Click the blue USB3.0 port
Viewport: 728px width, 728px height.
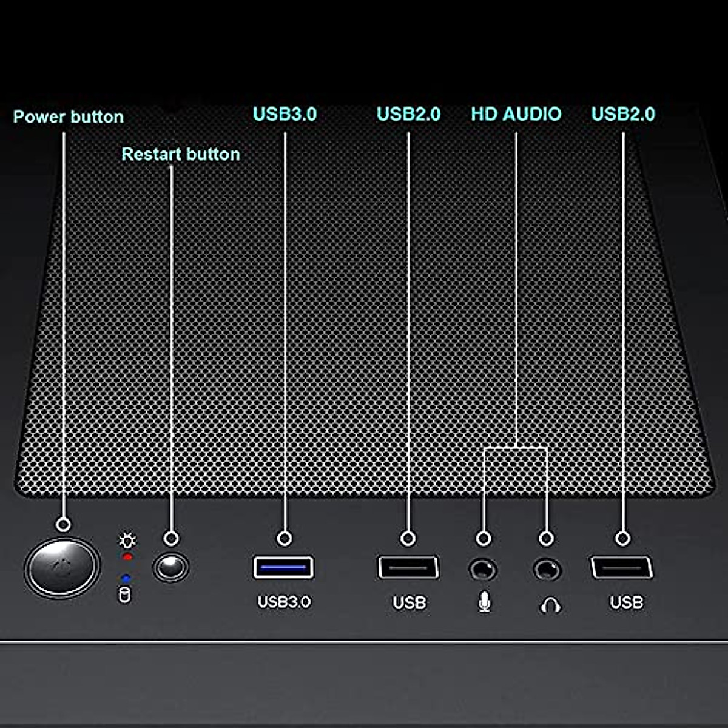click(283, 568)
